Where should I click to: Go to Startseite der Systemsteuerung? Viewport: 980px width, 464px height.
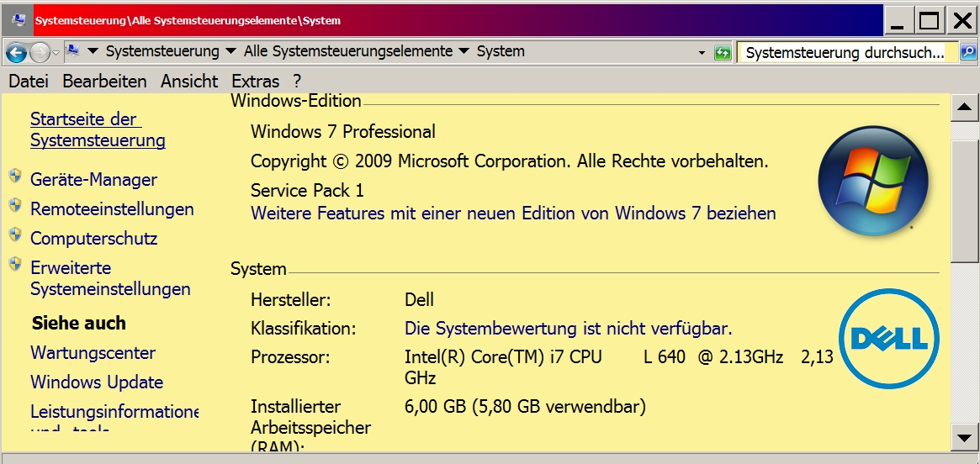pos(98,129)
